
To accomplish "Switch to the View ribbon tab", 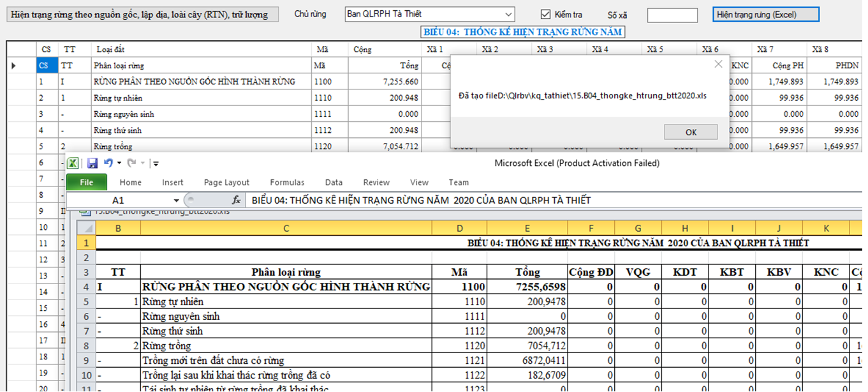I will click(420, 183).
